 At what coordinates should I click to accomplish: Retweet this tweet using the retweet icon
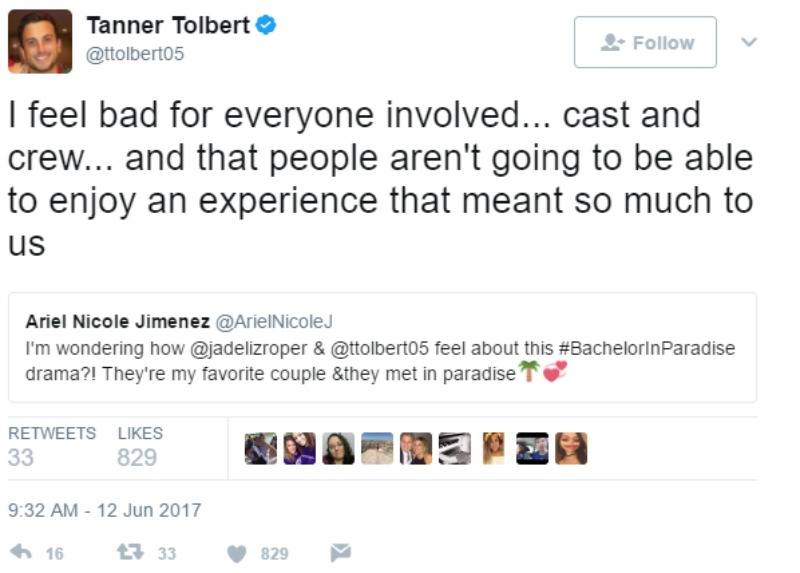click(129, 552)
